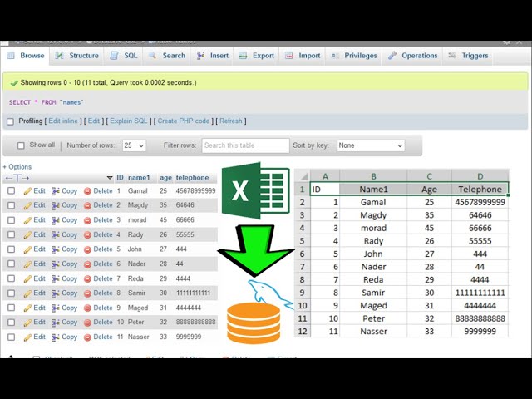Viewport: 532px width, 399px height.
Task: Open the Browse tab
Action: [x=26, y=56]
